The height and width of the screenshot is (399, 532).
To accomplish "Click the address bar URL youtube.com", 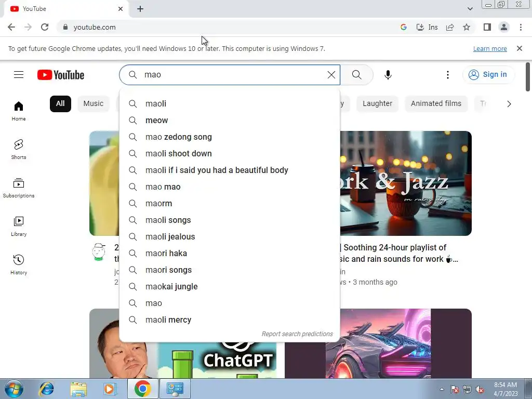I will (x=95, y=27).
